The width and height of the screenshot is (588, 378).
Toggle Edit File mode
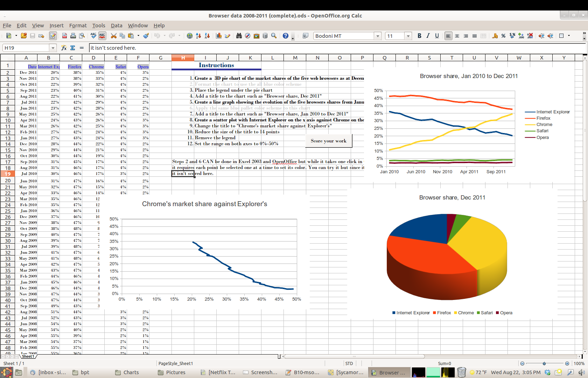53,36
